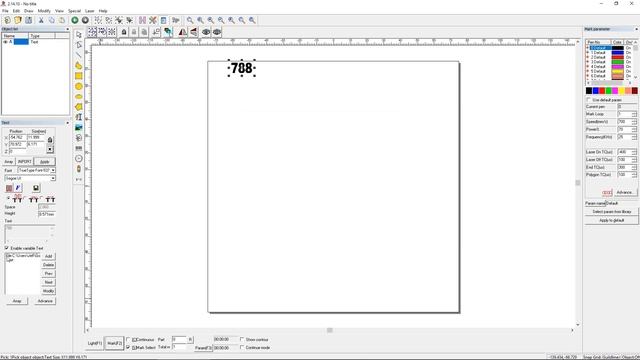This screenshot has width=640, height=360.
Task: Open the Draw menu
Action: coord(29,11)
